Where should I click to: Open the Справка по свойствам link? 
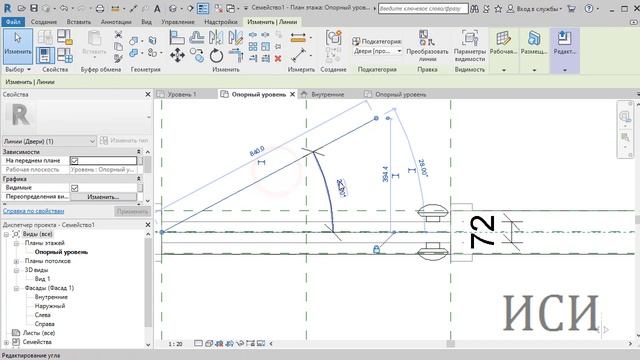tap(33, 211)
